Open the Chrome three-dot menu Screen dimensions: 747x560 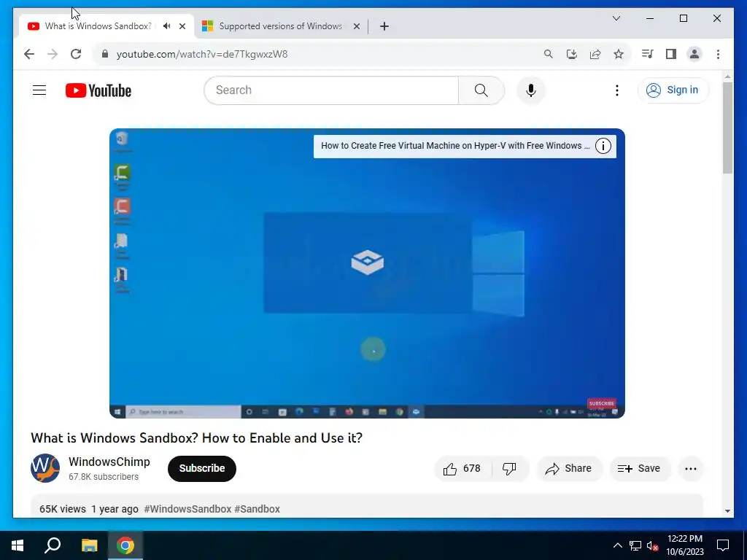coord(718,54)
